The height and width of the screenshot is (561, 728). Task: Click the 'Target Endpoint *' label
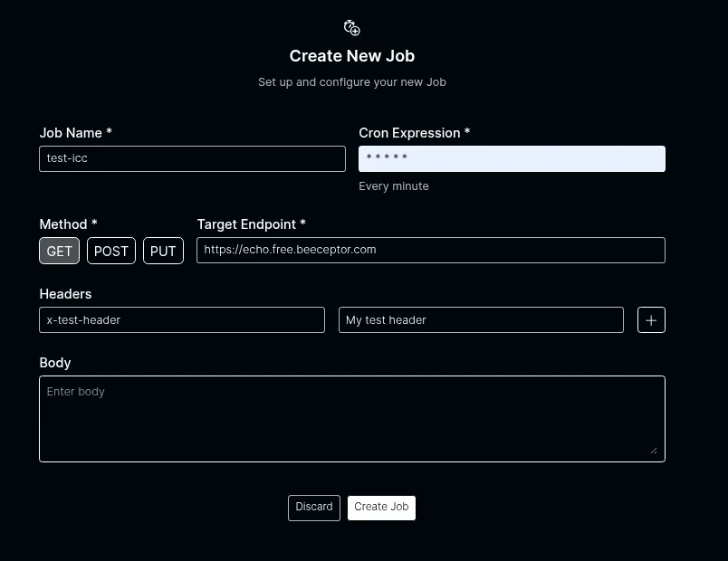pos(251,224)
